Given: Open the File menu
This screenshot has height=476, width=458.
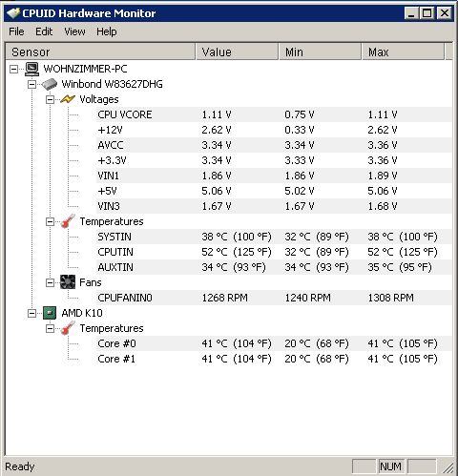Looking at the screenshot, I should point(16,31).
